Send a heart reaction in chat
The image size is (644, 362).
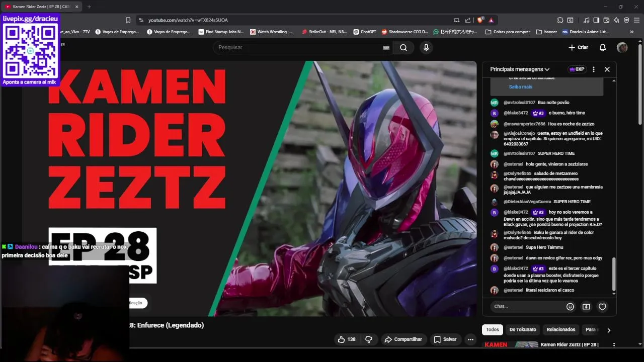[x=602, y=307]
